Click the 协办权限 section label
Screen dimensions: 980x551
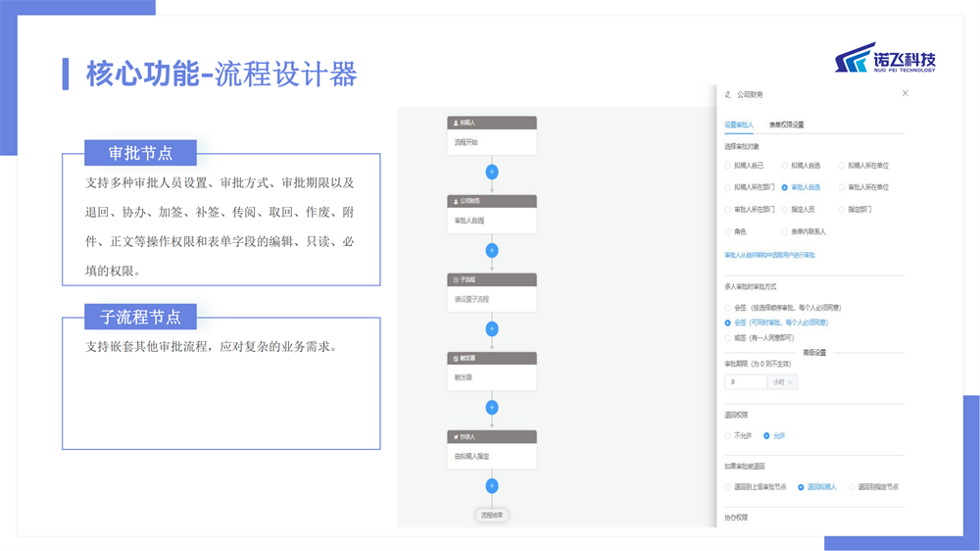[736, 518]
